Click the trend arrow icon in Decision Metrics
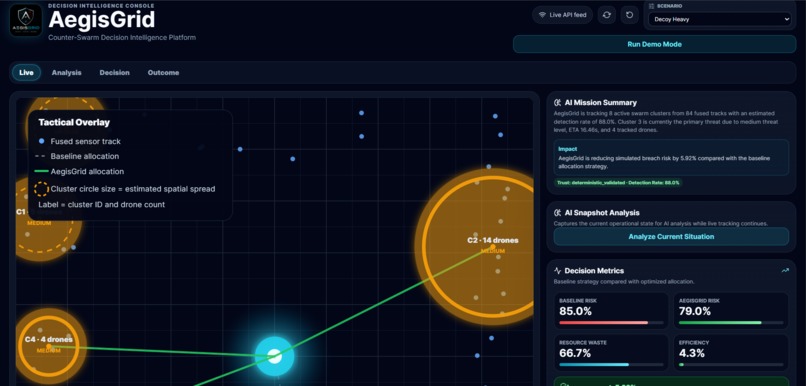The height and width of the screenshot is (386, 806). pos(784,270)
